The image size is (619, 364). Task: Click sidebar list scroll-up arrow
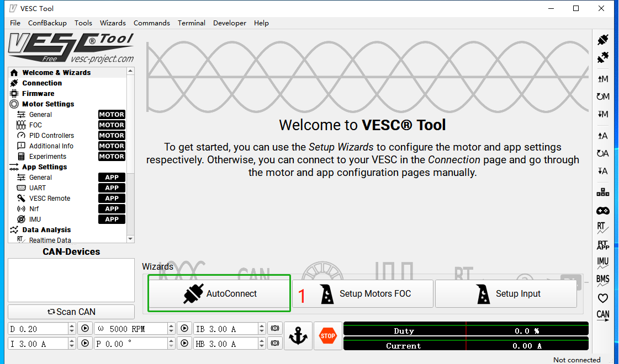point(131,71)
